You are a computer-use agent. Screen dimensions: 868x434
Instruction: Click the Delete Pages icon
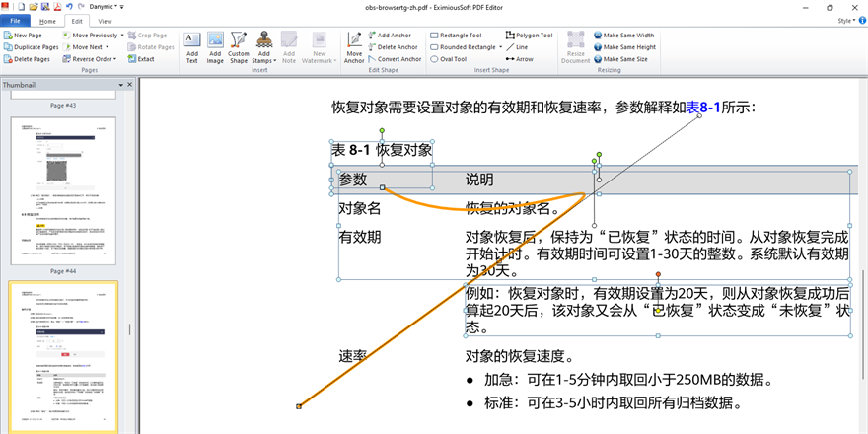(x=8, y=59)
